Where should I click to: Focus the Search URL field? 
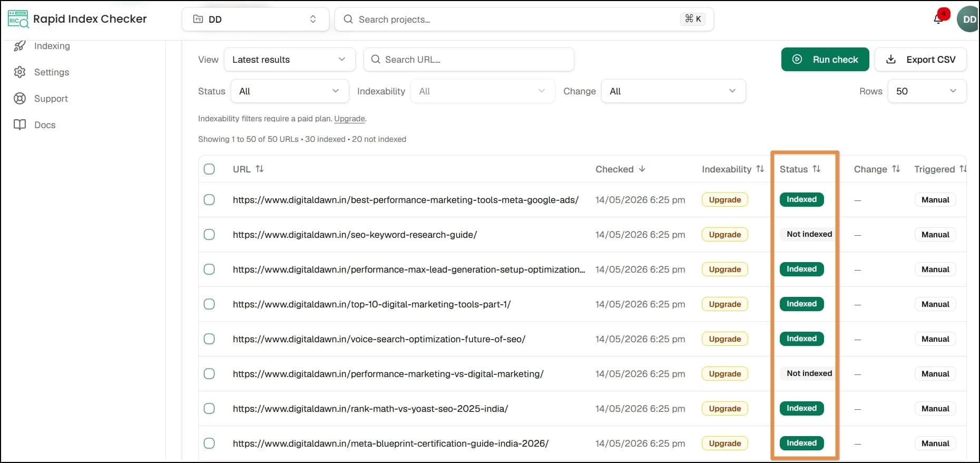(469, 59)
